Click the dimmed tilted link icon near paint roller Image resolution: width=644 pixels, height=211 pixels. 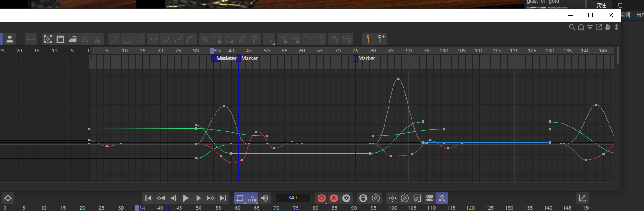[242, 39]
